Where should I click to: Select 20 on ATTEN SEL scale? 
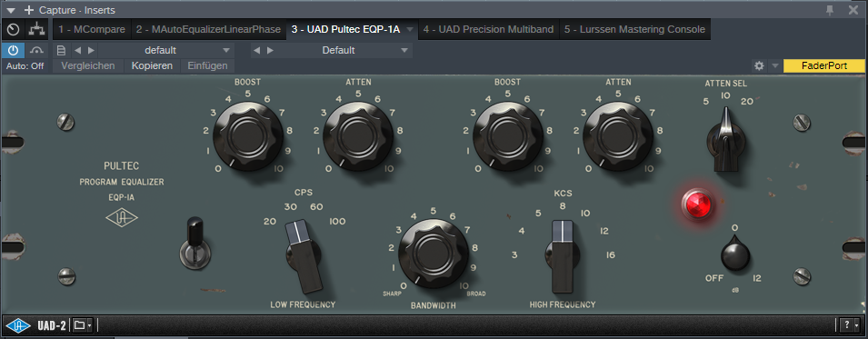(x=747, y=102)
